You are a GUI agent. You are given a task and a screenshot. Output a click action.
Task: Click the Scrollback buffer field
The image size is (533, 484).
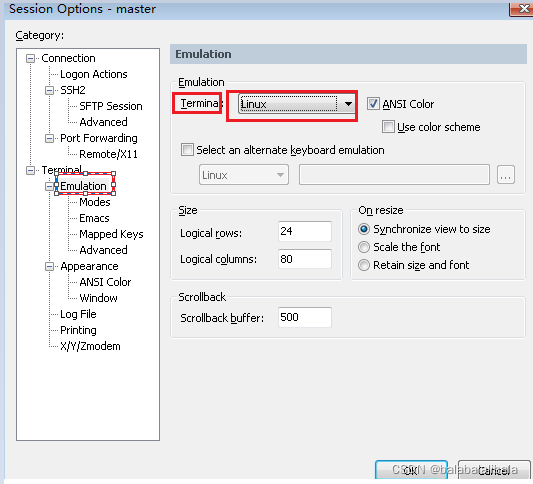[x=305, y=317]
